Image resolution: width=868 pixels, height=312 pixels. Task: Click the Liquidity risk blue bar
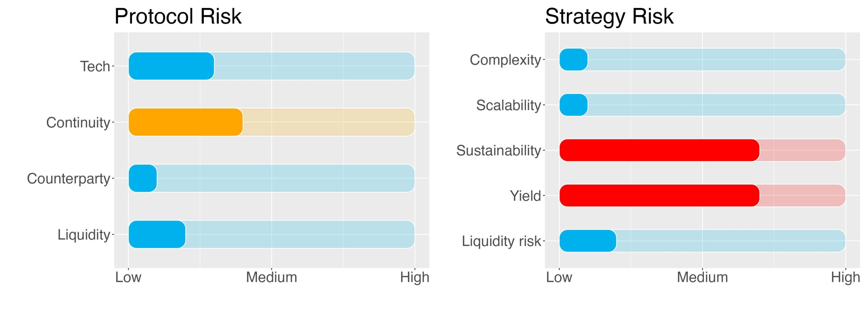point(588,241)
